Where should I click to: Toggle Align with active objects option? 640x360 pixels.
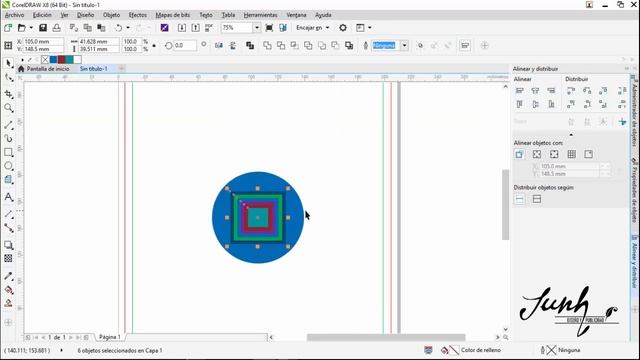pos(520,154)
